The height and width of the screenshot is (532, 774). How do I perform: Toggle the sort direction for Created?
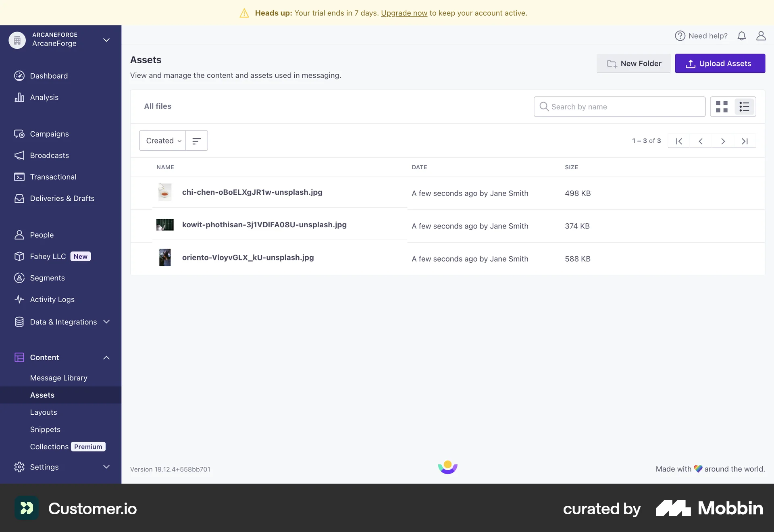196,140
